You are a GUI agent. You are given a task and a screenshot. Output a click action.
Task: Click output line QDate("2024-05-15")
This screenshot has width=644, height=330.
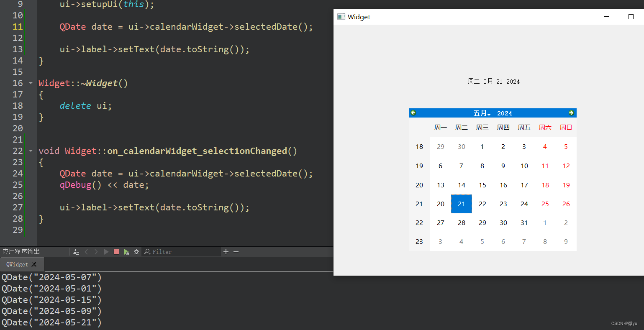tap(51, 300)
